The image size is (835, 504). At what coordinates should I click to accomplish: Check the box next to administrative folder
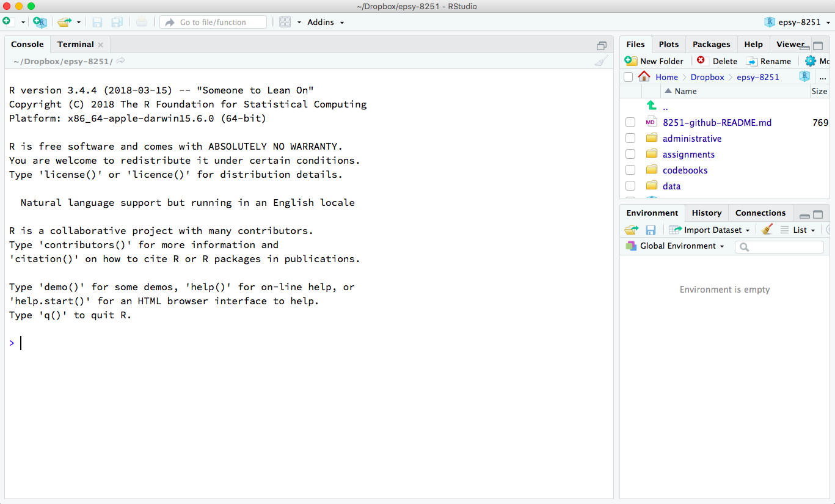click(630, 139)
